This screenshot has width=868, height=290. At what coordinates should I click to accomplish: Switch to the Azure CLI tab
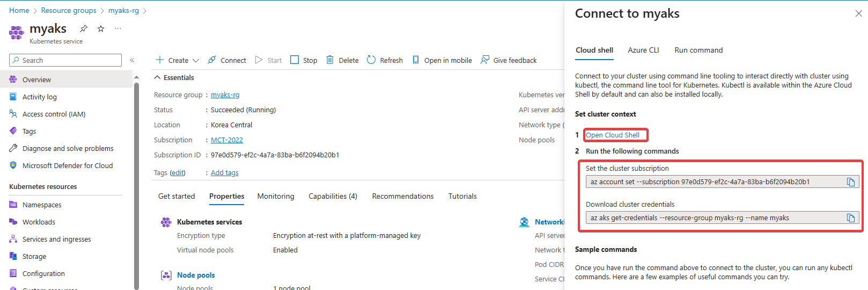point(643,50)
